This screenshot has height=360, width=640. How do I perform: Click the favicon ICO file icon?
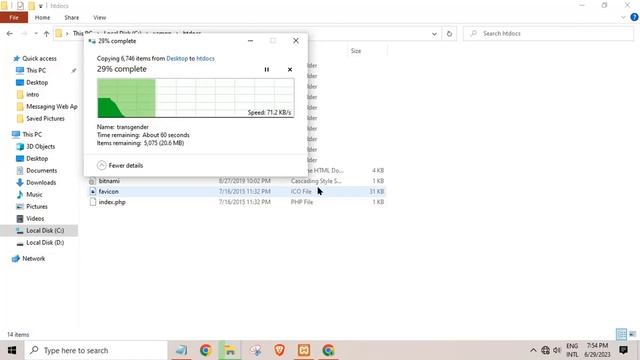(x=93, y=191)
